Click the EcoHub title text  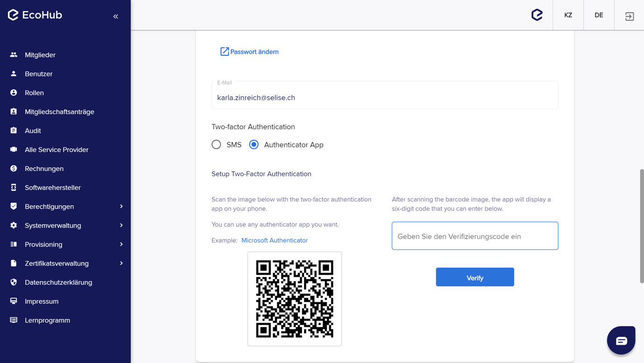click(x=42, y=15)
